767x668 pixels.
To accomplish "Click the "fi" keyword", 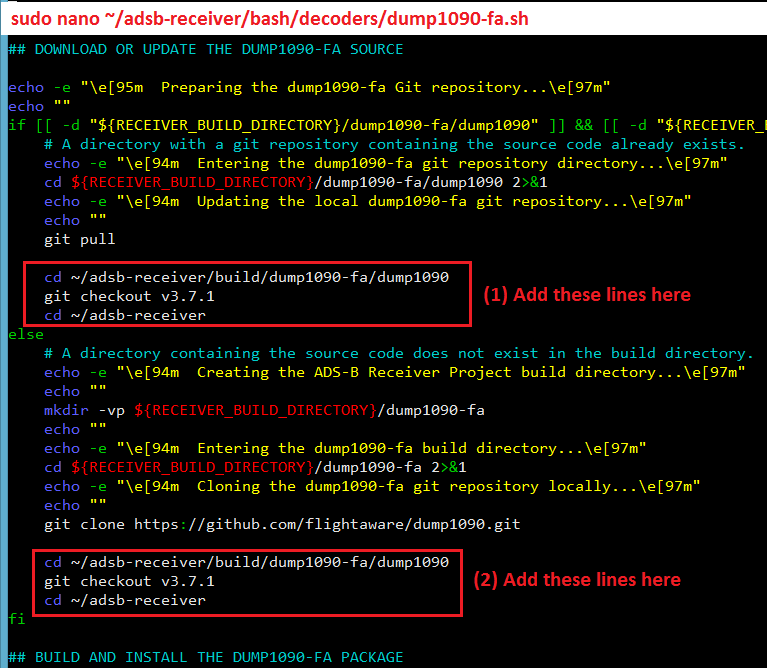I will [x=17, y=619].
